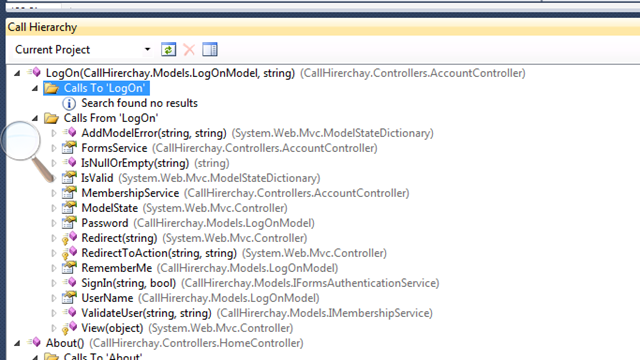
Task: Click the info icon beside Search found no results
Action: tap(69, 103)
